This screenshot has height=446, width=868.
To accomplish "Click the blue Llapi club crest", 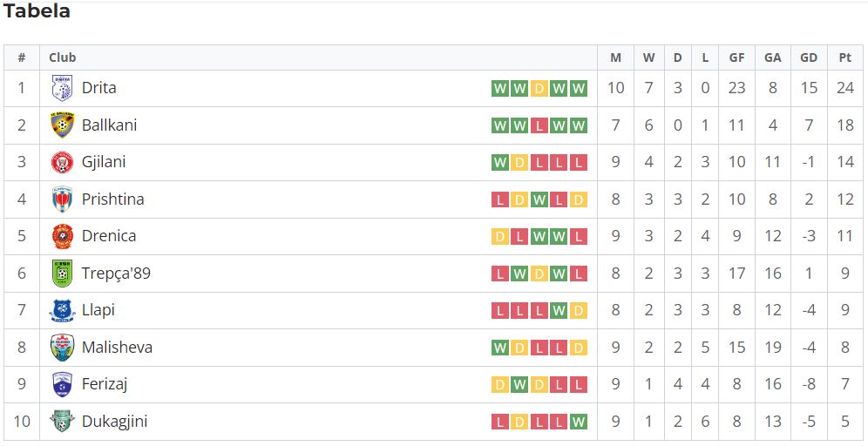I will coord(62,310).
